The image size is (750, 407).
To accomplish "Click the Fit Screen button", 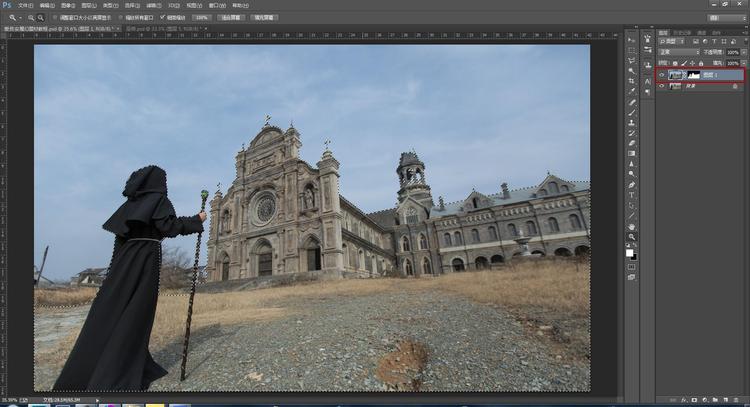I will coord(231,18).
